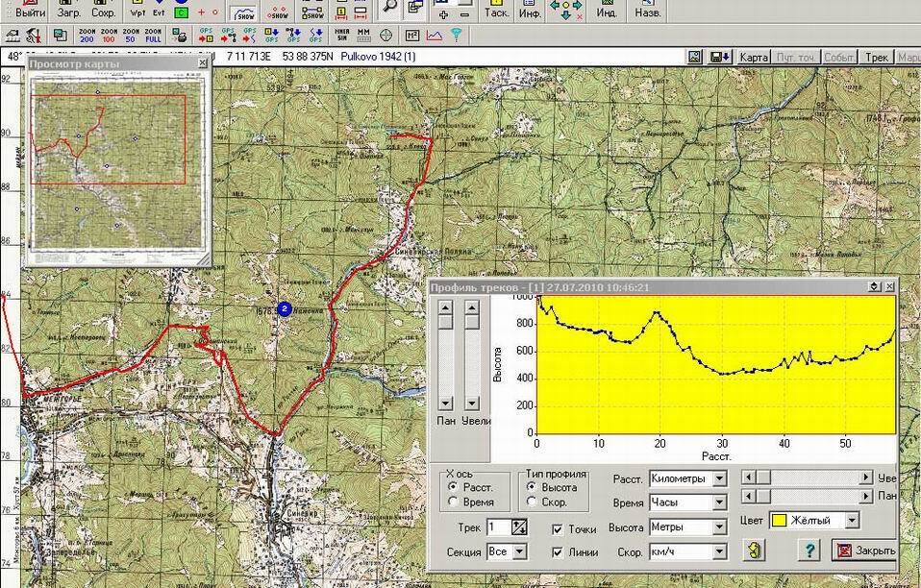Open the Километры distance units dropdown
Viewport: 921px width, 588px height.
point(718,478)
